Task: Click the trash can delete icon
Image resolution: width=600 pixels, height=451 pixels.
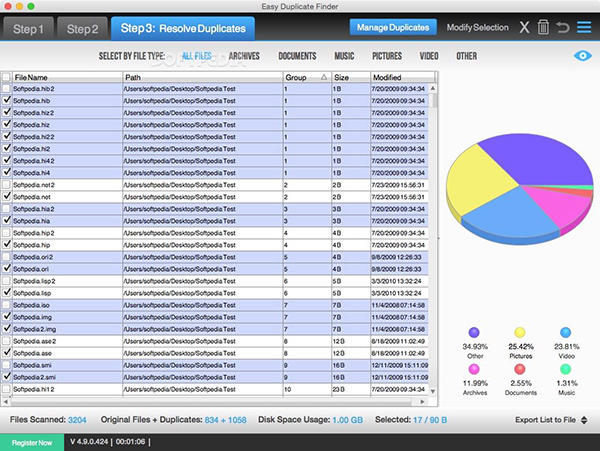Action: [x=543, y=27]
